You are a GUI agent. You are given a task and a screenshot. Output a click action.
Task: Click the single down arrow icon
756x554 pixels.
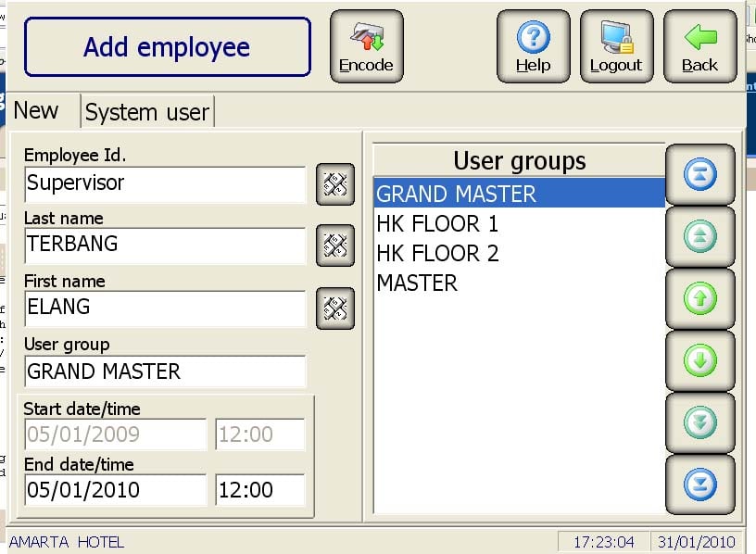pyautogui.click(x=699, y=360)
